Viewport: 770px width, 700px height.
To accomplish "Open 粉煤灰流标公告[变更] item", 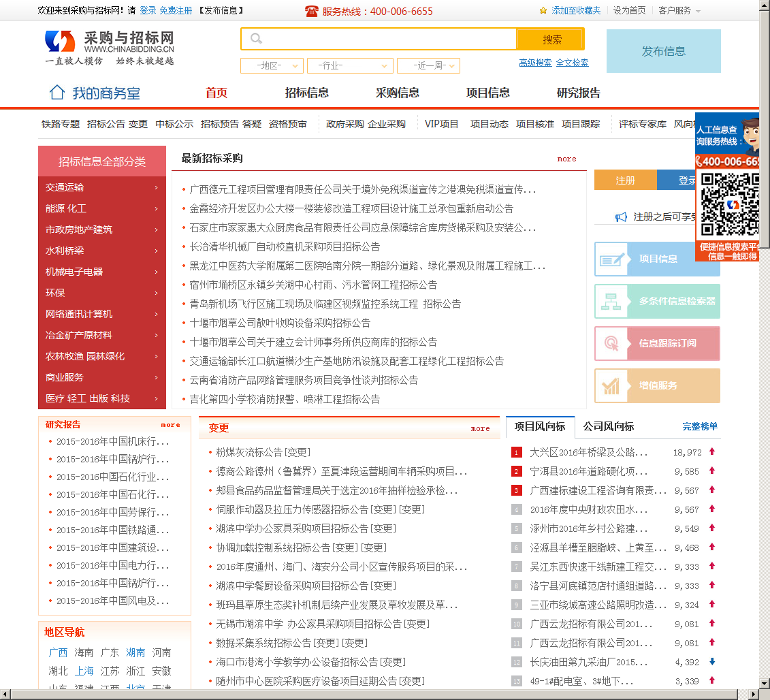I will tap(263, 452).
